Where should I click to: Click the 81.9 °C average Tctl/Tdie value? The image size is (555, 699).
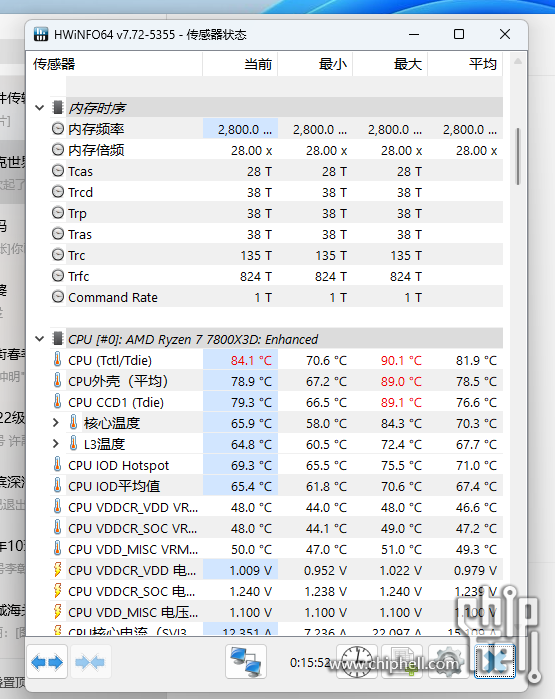476,360
